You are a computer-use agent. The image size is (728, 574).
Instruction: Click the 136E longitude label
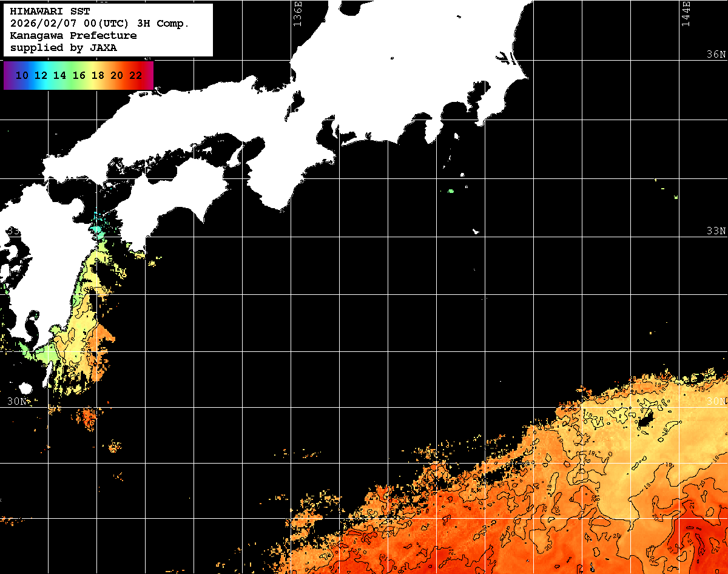tap(297, 13)
